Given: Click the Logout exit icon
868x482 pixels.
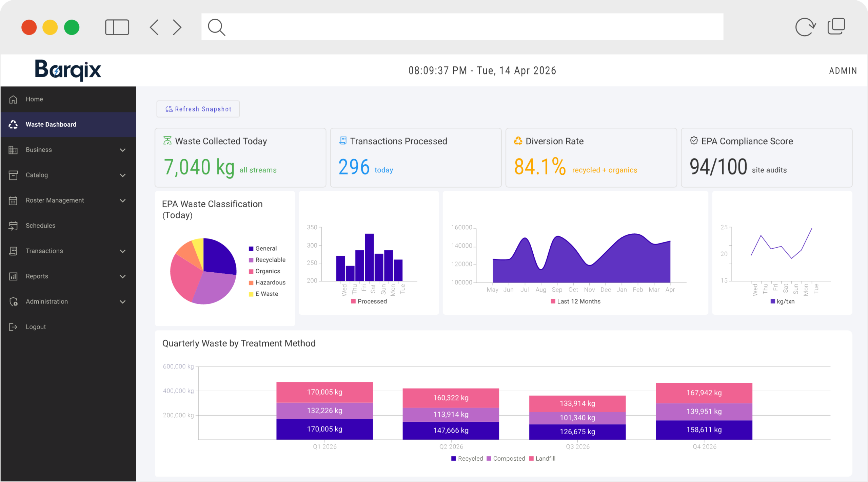Looking at the screenshot, I should click(x=13, y=327).
